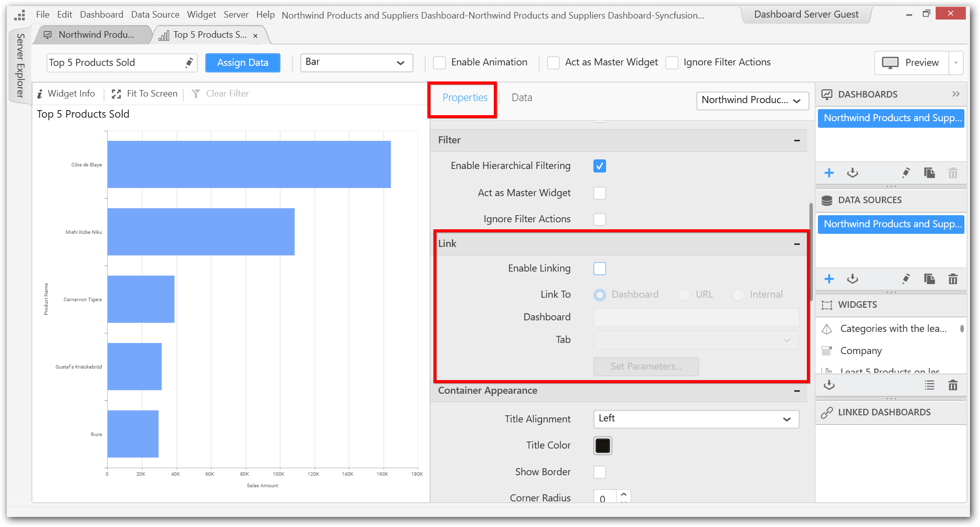Add a new data source with plus icon
The height and width of the screenshot is (527, 980).
(x=829, y=279)
